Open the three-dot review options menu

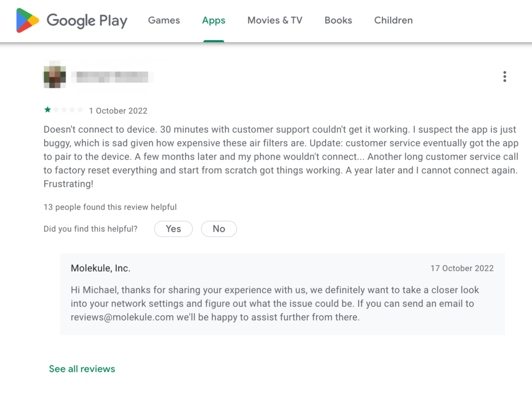(x=504, y=77)
